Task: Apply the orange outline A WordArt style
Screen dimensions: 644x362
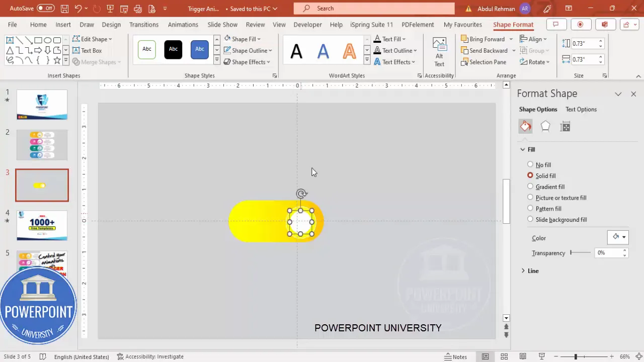Action: coord(349,51)
